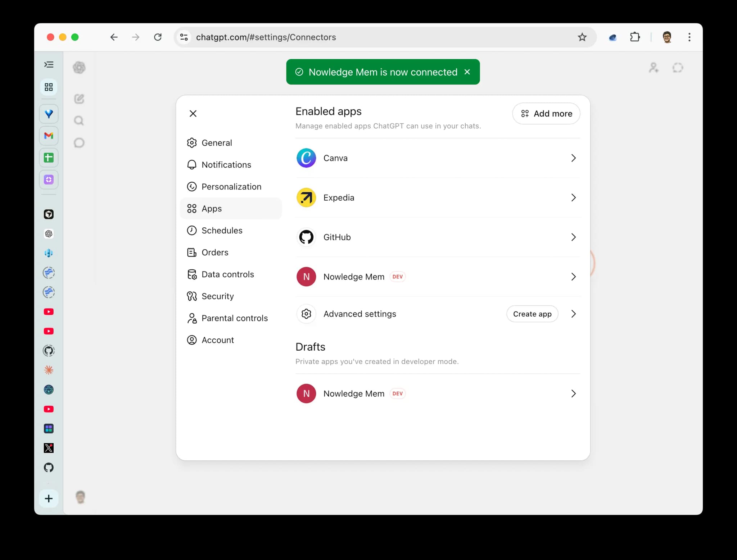The image size is (737, 560).
Task: Click the Nowledge Mem icon under Enabled apps
Action: [x=306, y=277]
